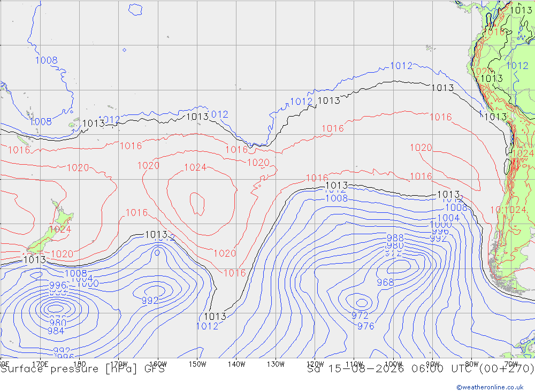Click the "1012" label over Brazil

[x=517, y=65]
